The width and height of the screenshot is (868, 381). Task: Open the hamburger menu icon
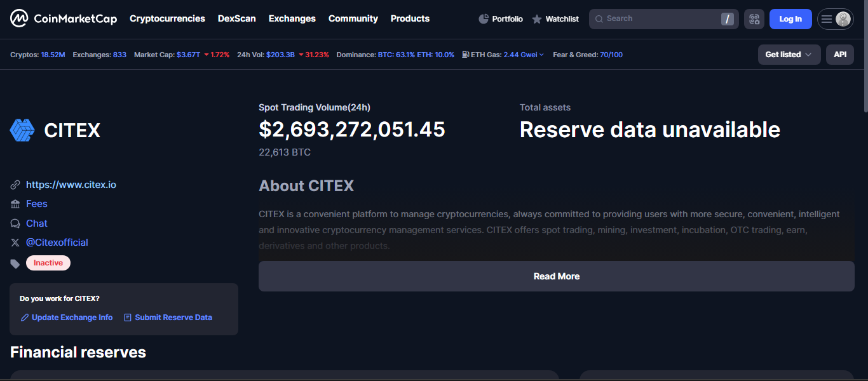[827, 19]
